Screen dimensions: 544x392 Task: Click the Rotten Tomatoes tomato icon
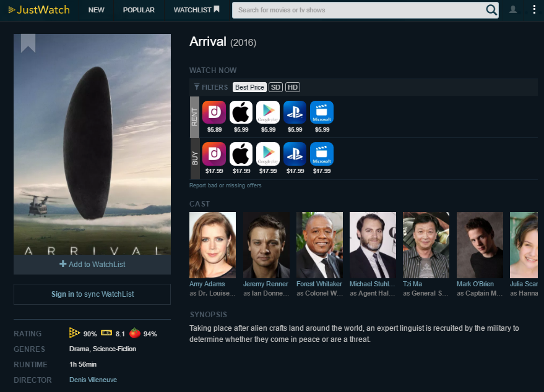coord(135,333)
